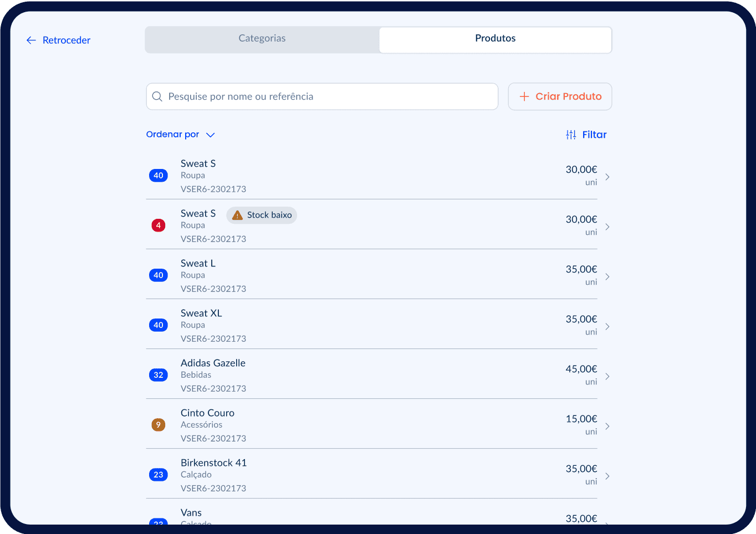Image resolution: width=756 pixels, height=534 pixels.
Task: Click blue 40 badge next to Sweat XL
Action: [159, 325]
